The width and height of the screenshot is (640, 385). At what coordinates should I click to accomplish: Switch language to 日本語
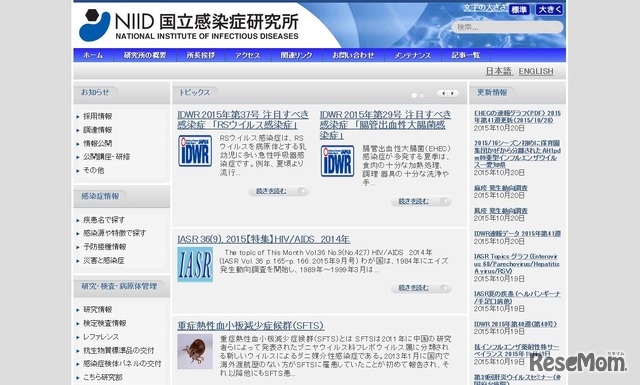(499, 71)
